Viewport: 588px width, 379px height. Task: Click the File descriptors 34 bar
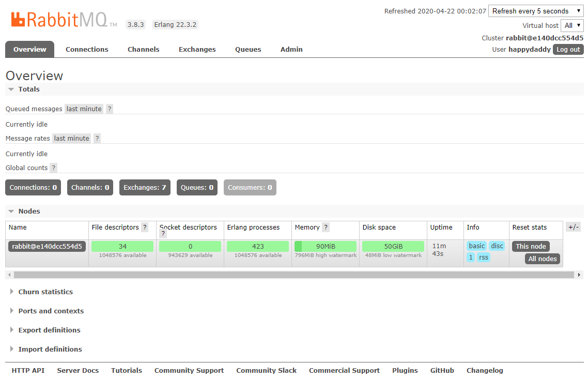point(122,247)
